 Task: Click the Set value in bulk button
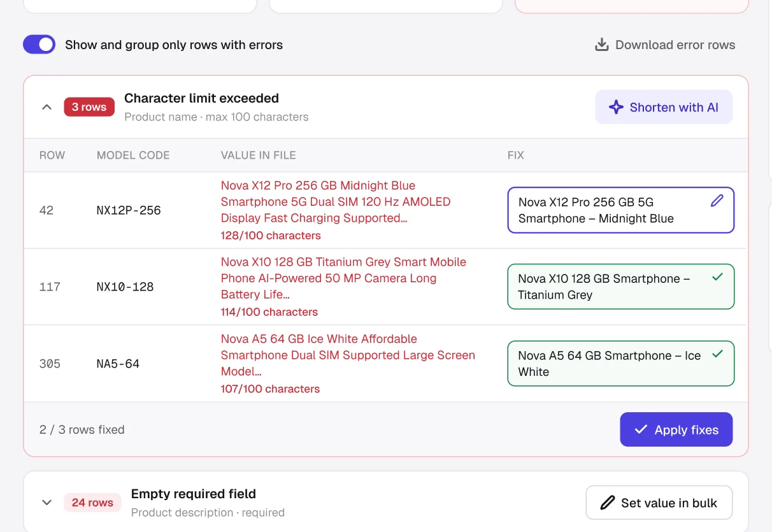[x=659, y=503]
